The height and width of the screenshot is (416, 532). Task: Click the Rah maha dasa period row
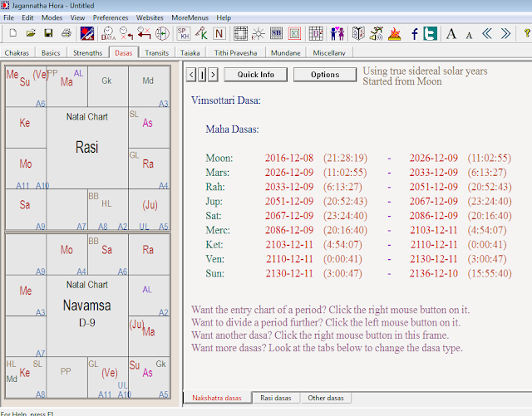(358, 187)
